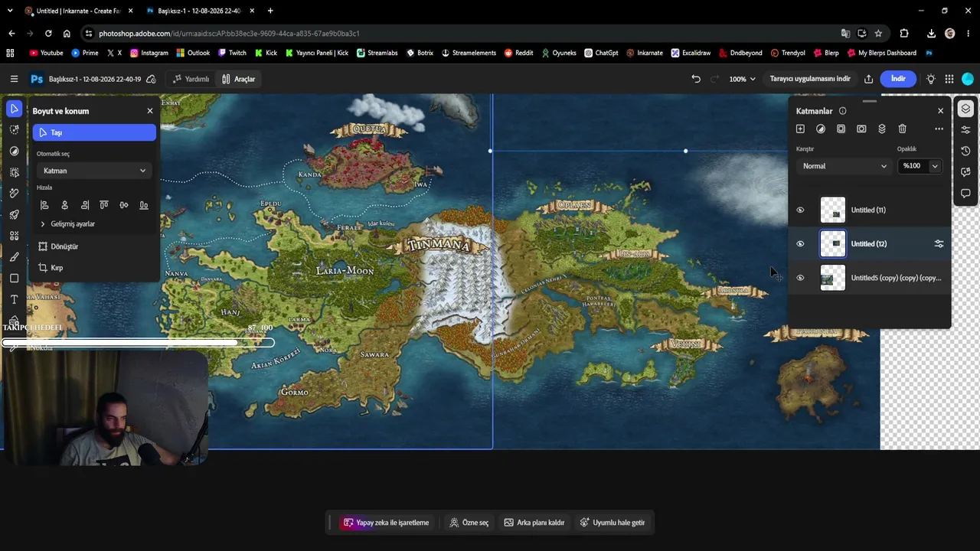Open Katmanlar info icon
The image size is (980, 551).
pyautogui.click(x=842, y=111)
